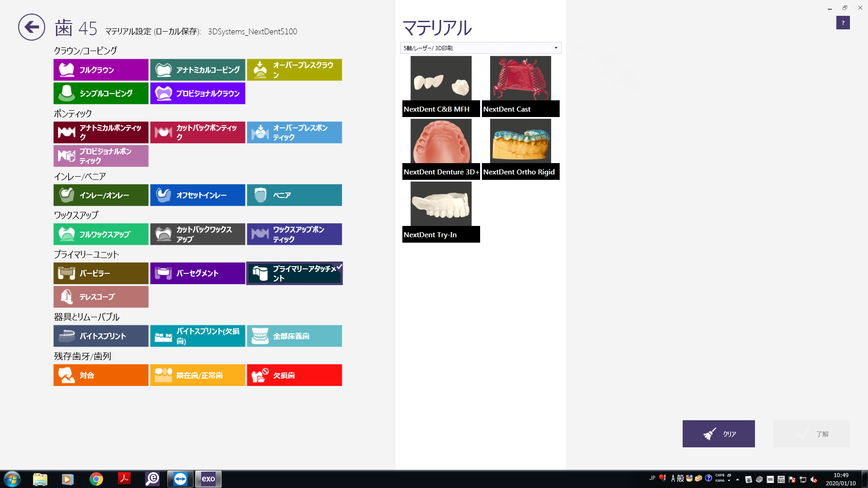
Task: Click the 了解 OK button
Action: click(811, 434)
